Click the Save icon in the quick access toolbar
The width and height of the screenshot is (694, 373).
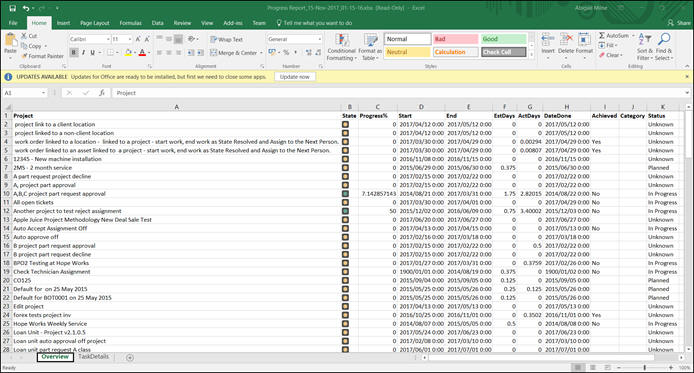click(12, 8)
